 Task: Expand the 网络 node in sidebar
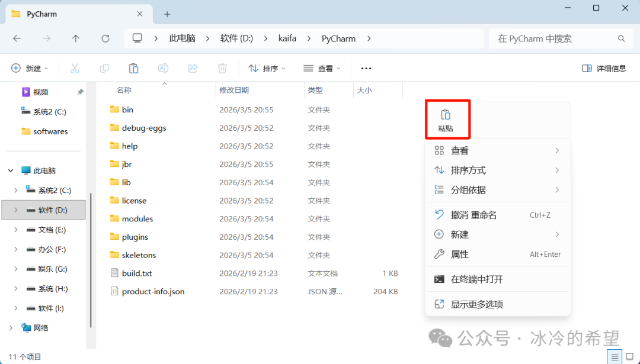[11, 328]
